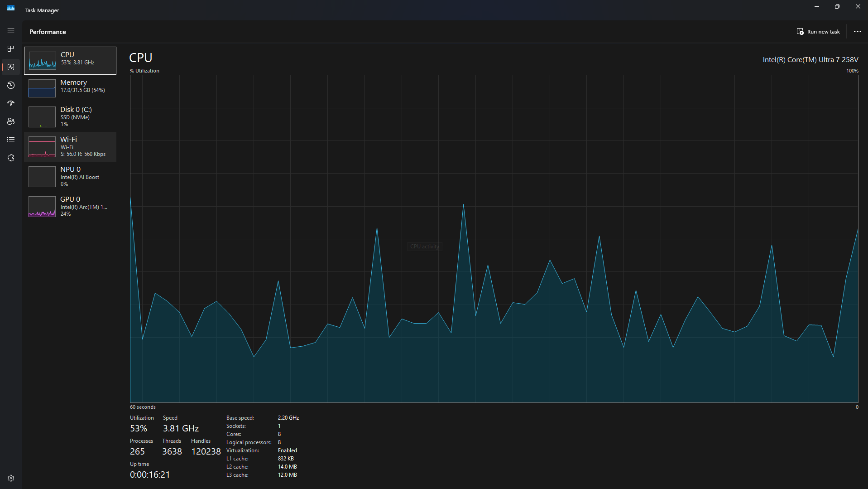This screenshot has width=868, height=489.
Task: Open the Services page icon
Action: [11, 158]
